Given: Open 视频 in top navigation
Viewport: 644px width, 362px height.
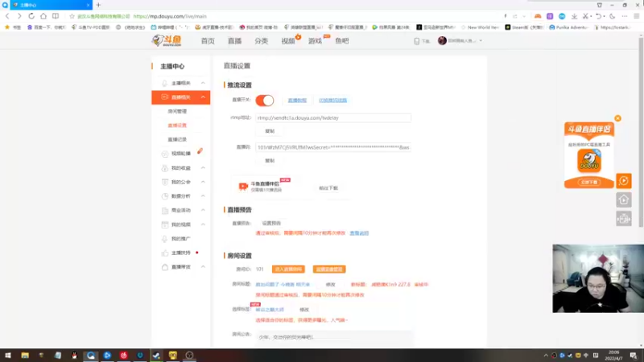Looking at the screenshot, I should tap(288, 41).
